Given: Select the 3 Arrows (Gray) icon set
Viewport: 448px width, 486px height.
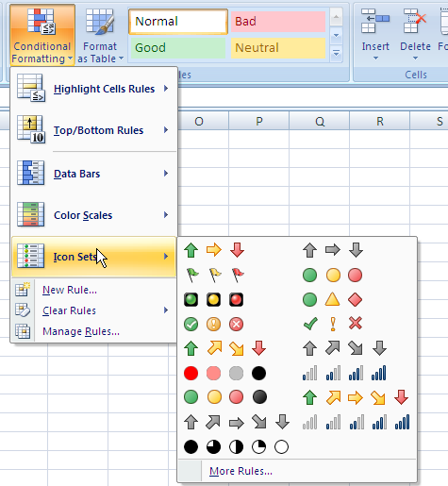Looking at the screenshot, I should tap(333, 250).
